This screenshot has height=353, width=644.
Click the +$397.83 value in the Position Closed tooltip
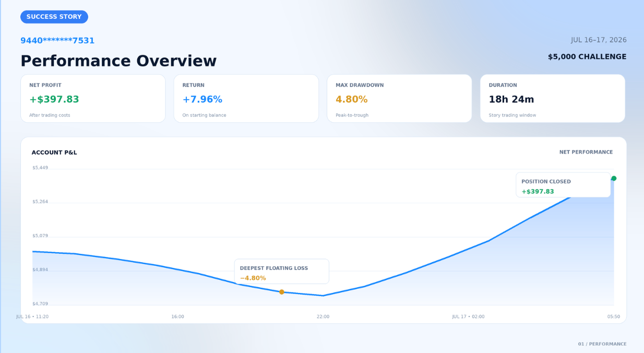point(538,192)
